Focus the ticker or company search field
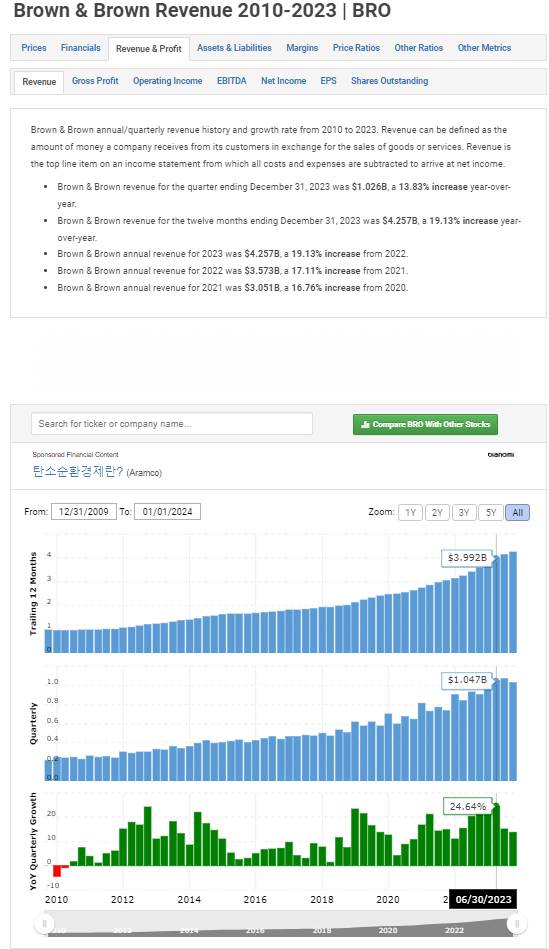 pyautogui.click(x=172, y=424)
